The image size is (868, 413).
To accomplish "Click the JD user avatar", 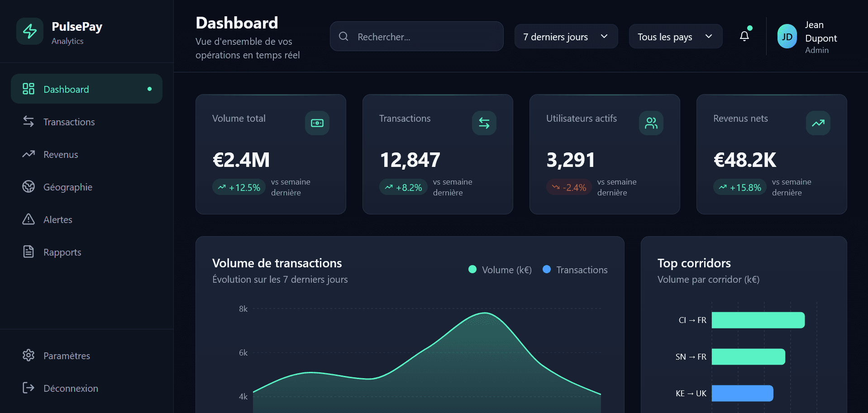I will [x=787, y=37].
